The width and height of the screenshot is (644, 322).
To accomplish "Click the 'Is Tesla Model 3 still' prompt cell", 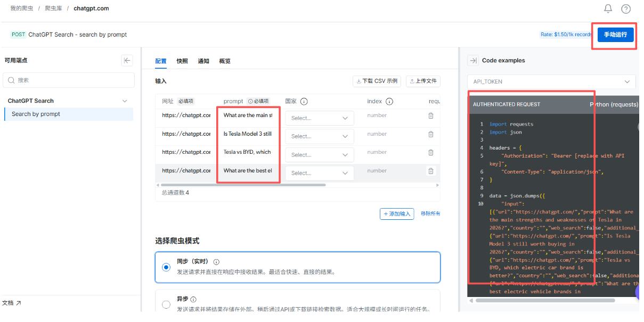I will pos(248,134).
